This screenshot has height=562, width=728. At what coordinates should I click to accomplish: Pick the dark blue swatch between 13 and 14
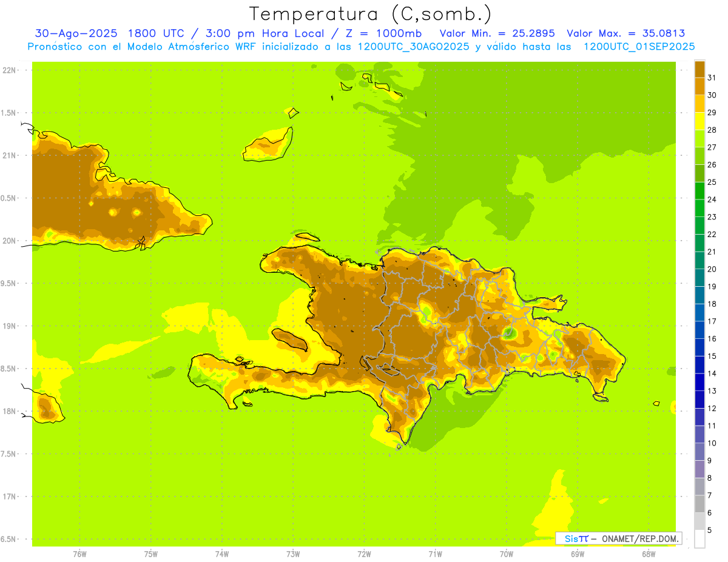(699, 382)
